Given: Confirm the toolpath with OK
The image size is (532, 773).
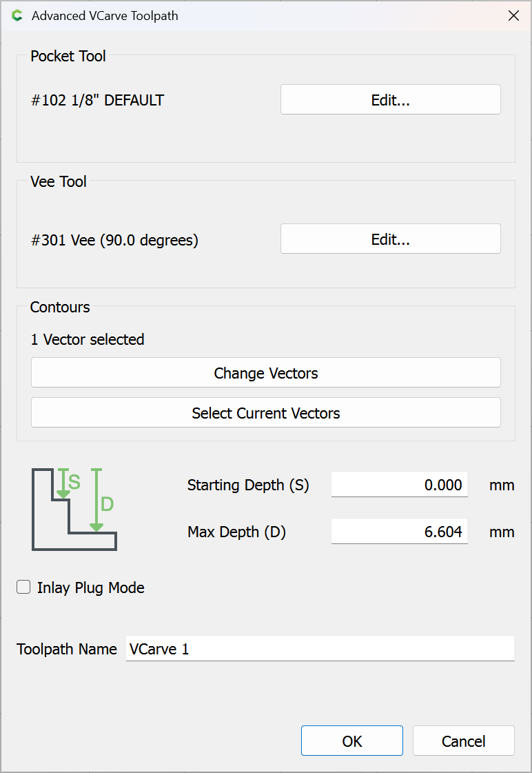Looking at the screenshot, I should (351, 741).
